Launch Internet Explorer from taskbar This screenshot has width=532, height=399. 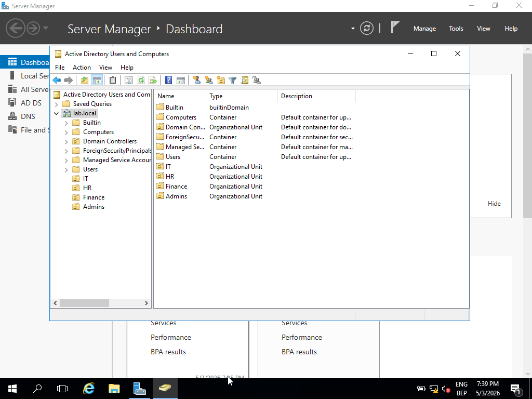[x=89, y=389]
